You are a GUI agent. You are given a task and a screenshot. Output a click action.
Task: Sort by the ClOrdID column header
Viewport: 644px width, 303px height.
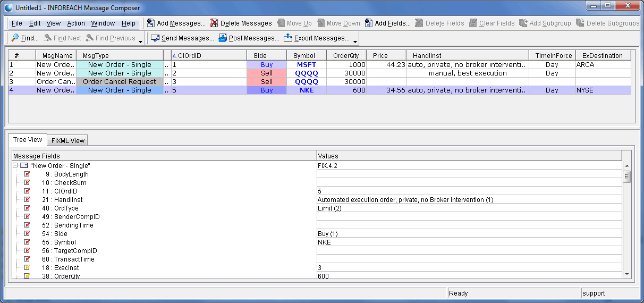(209, 56)
